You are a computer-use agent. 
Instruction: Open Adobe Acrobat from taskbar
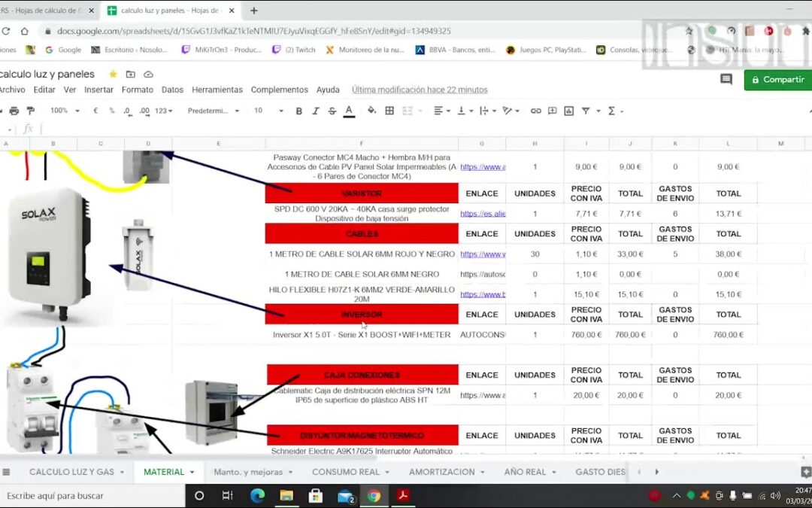click(403, 495)
